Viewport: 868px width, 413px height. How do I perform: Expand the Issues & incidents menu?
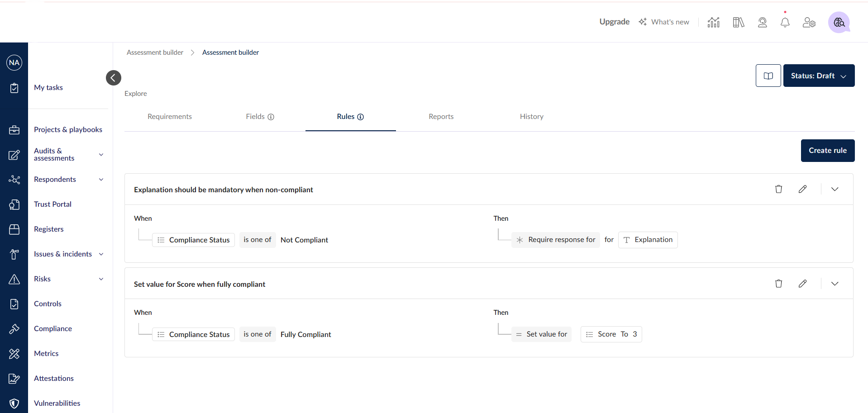point(101,254)
